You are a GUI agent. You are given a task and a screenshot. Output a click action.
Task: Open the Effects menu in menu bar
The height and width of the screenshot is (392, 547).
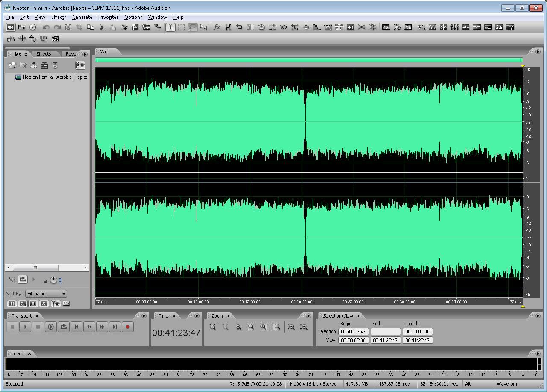pyautogui.click(x=59, y=17)
